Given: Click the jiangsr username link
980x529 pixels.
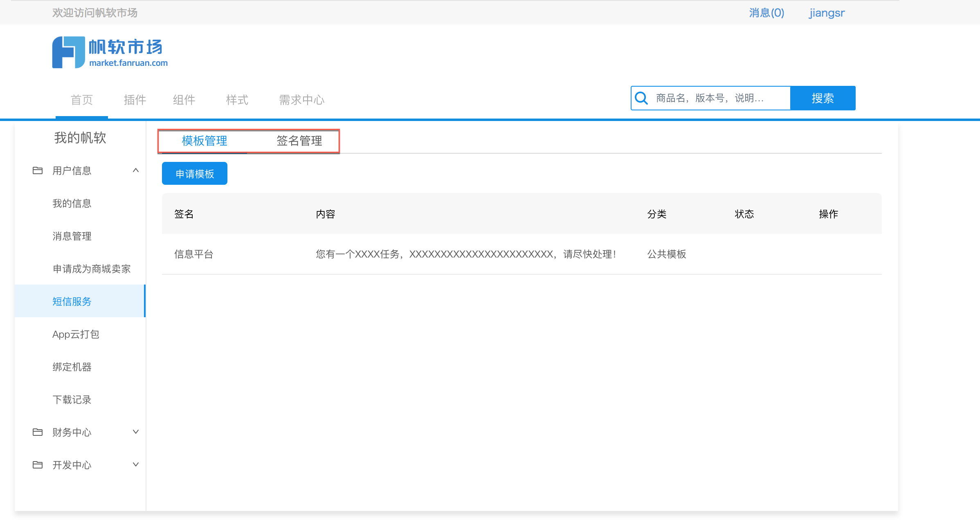Looking at the screenshot, I should (x=826, y=13).
